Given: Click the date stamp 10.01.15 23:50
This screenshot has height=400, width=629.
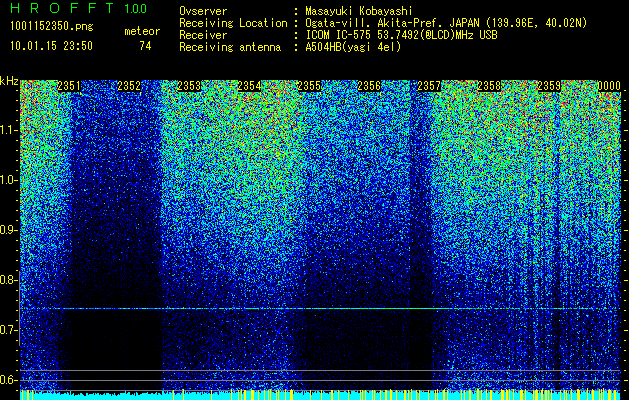Looking at the screenshot, I should click(x=51, y=46).
